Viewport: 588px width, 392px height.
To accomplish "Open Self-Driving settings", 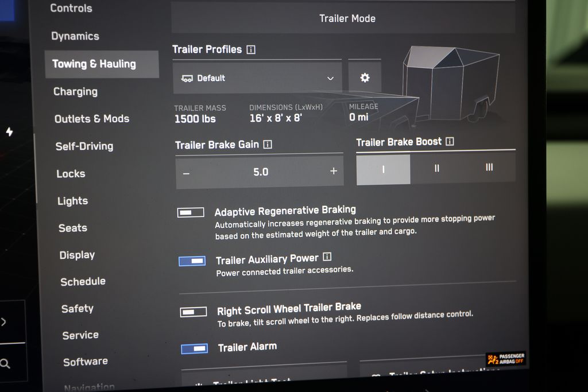I will tap(84, 146).
